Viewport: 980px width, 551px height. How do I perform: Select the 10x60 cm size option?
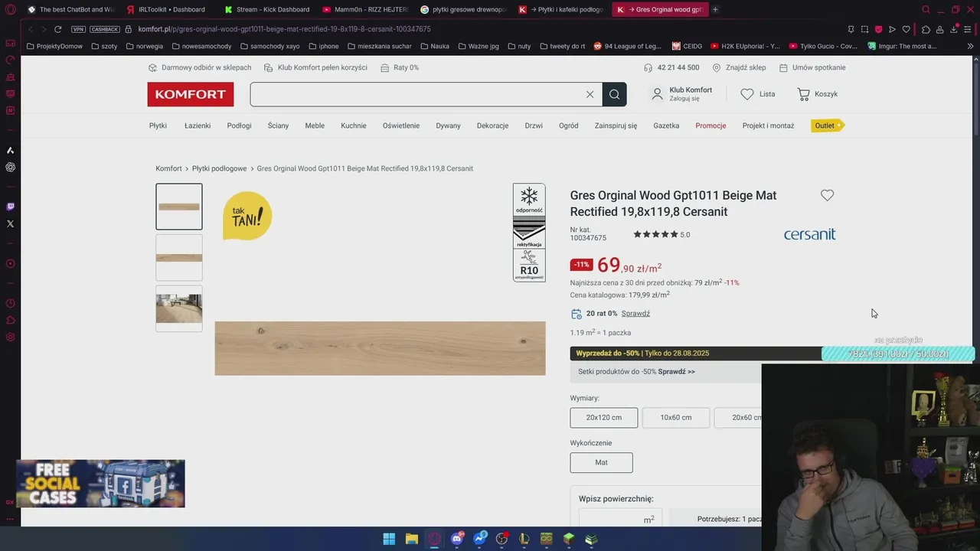(676, 418)
